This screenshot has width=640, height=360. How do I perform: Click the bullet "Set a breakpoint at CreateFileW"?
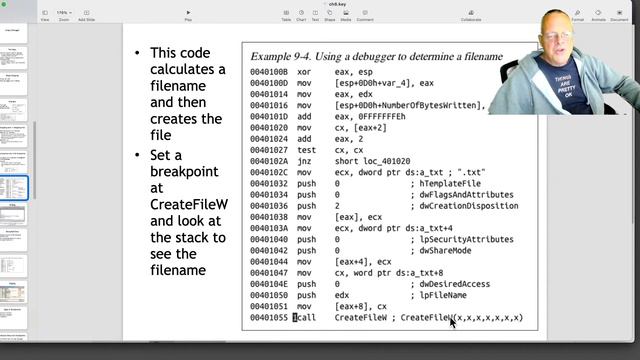point(189,213)
